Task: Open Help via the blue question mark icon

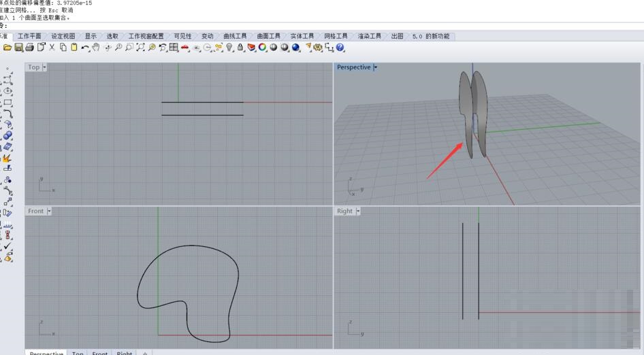Action: coord(340,48)
